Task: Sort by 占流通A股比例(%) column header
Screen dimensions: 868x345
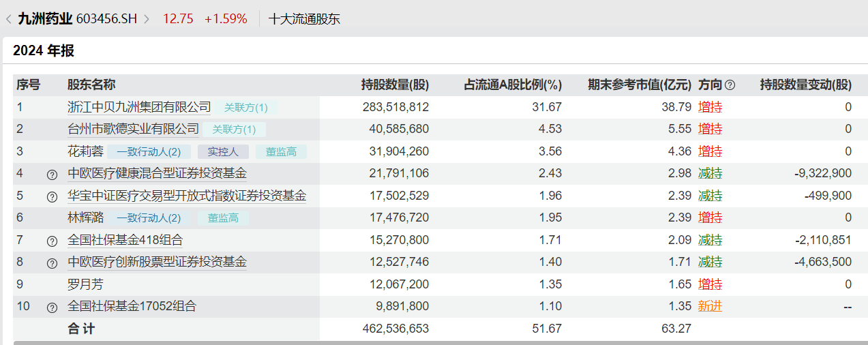Action: pos(513,85)
